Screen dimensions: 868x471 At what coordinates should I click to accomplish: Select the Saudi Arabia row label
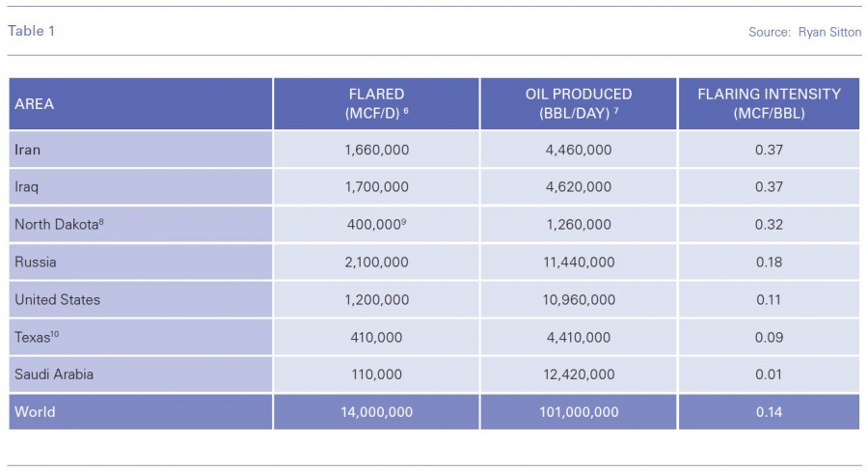coord(54,374)
